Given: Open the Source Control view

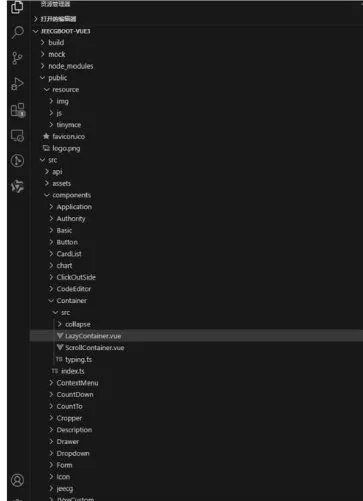Looking at the screenshot, I should (17, 58).
